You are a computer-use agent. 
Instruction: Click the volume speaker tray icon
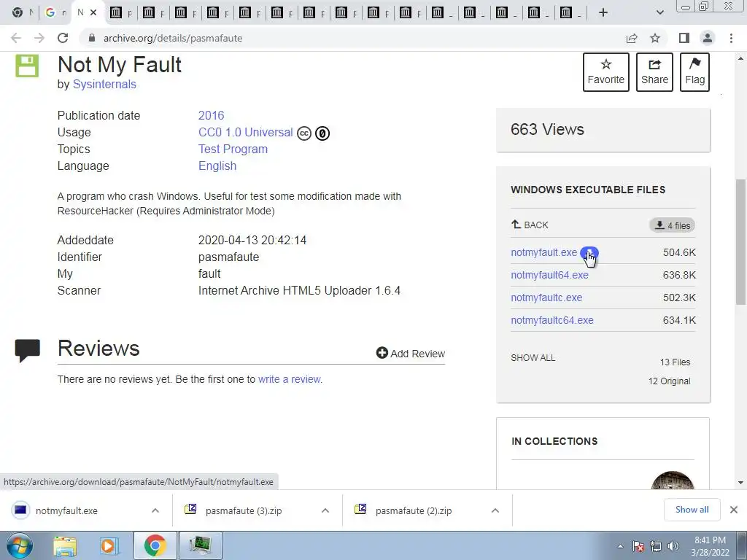[x=673, y=546]
